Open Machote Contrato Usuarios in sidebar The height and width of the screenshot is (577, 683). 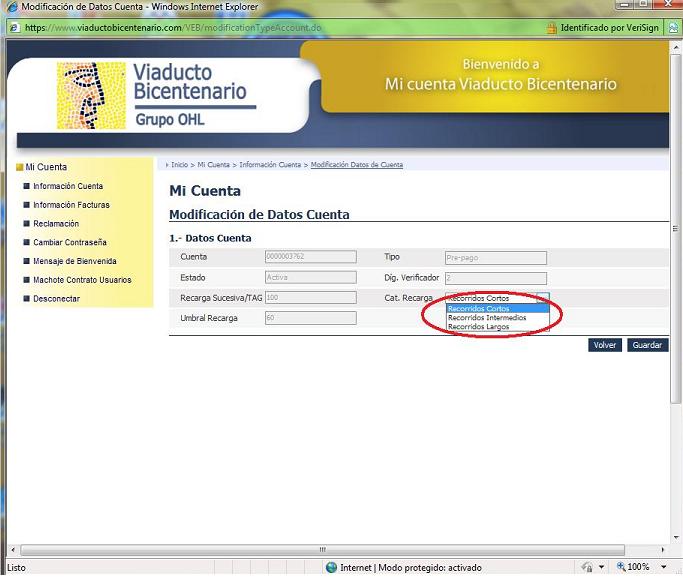tap(82, 280)
